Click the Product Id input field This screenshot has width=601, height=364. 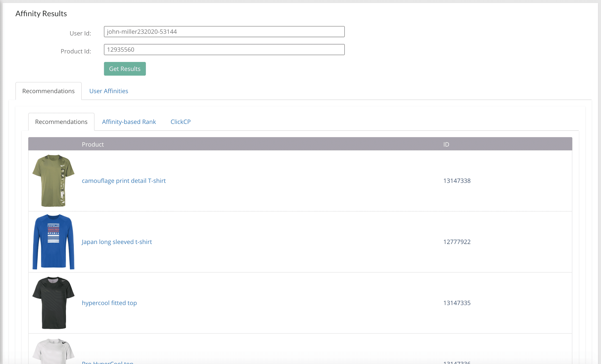224,49
